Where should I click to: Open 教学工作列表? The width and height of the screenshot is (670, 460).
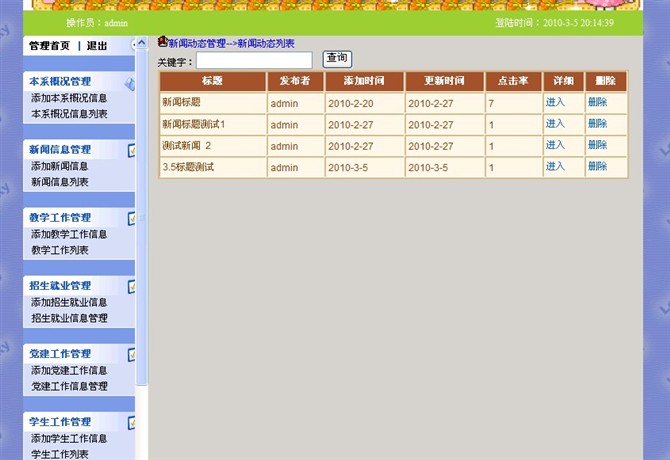[59, 250]
